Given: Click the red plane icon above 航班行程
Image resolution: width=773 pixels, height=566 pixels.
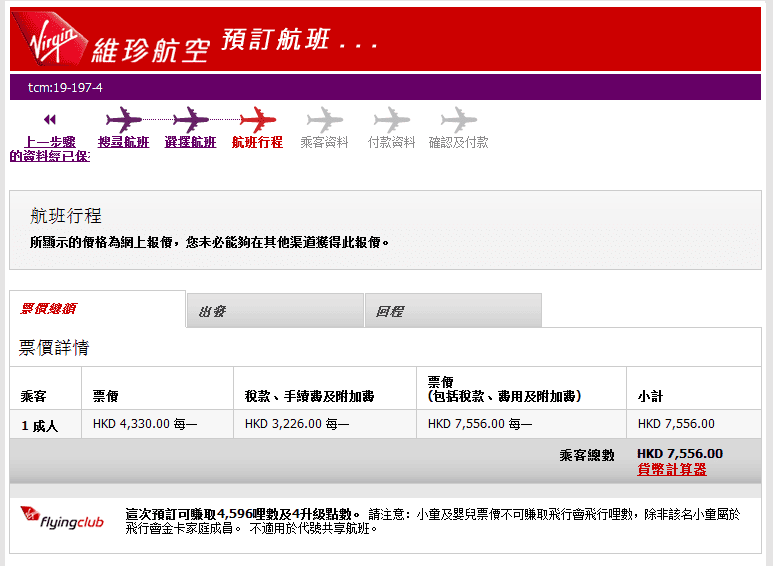Looking at the screenshot, I should (x=257, y=120).
